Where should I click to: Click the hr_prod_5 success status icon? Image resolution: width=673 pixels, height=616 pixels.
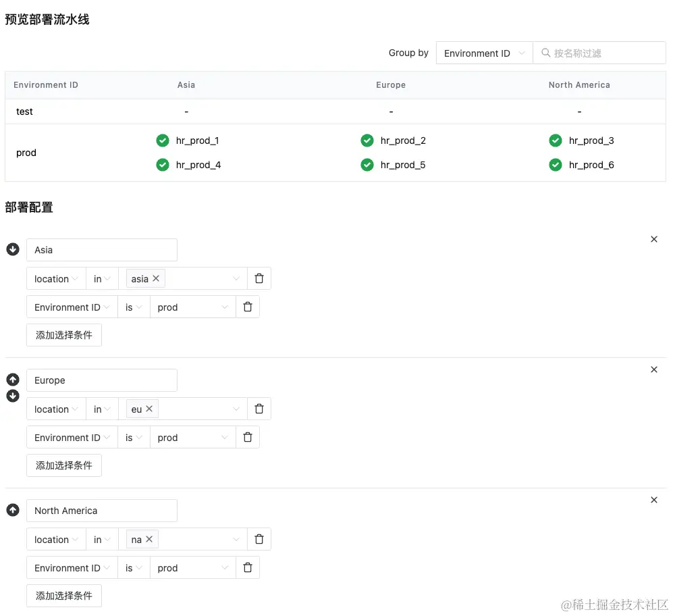pos(367,165)
